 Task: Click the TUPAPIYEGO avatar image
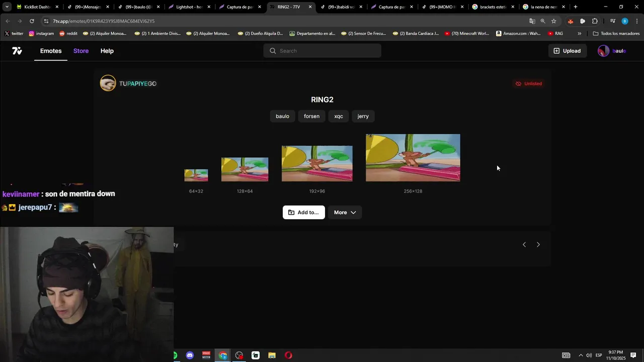click(x=108, y=83)
